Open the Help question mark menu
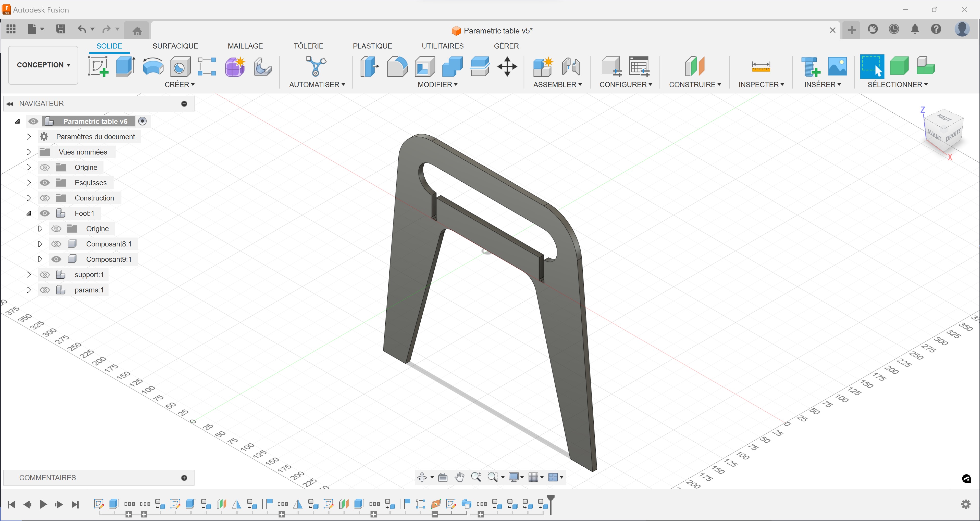Image resolution: width=980 pixels, height=521 pixels. (x=936, y=29)
